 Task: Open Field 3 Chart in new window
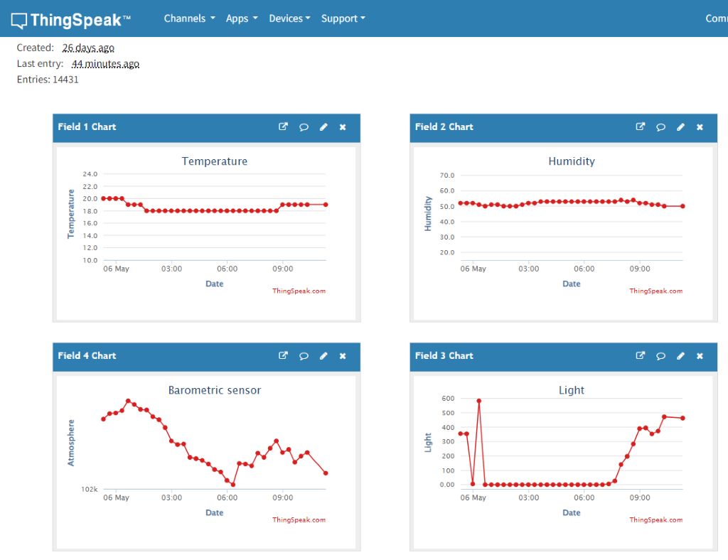pyautogui.click(x=641, y=355)
